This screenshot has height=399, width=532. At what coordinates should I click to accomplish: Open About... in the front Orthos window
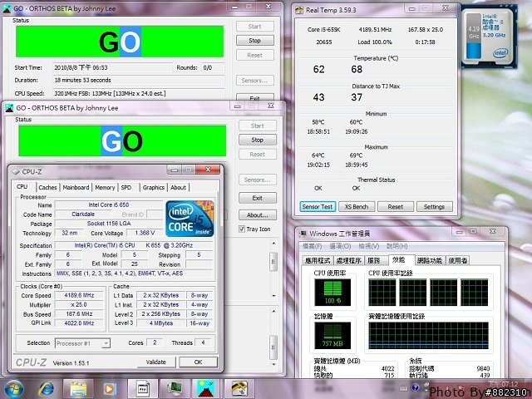click(257, 215)
